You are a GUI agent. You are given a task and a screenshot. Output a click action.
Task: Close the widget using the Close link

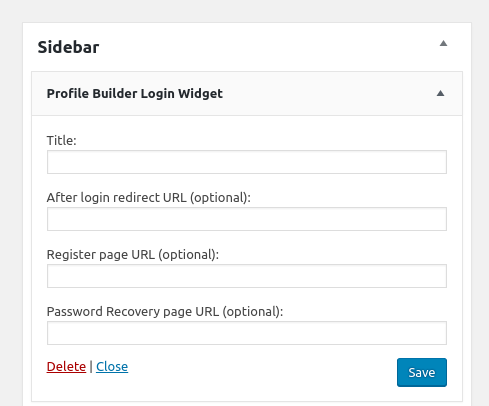click(x=112, y=367)
